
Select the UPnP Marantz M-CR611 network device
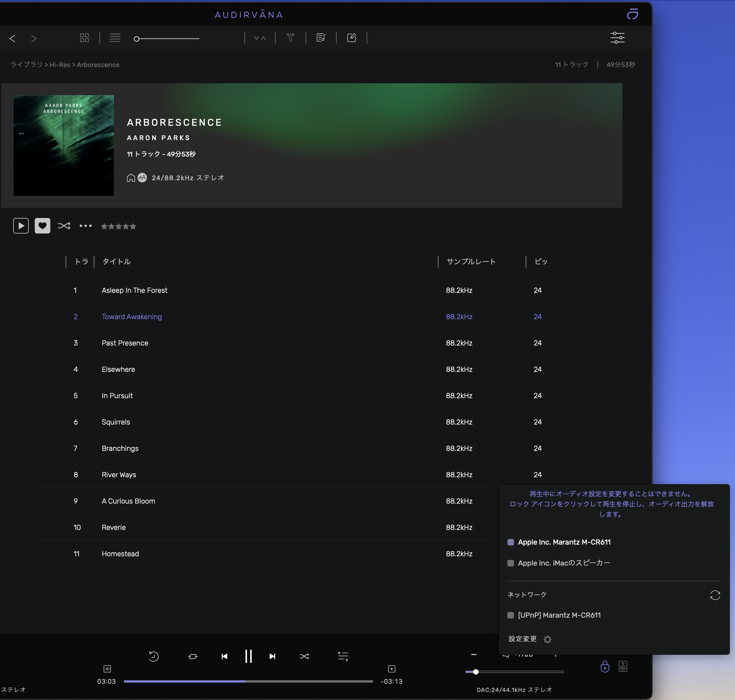559,615
